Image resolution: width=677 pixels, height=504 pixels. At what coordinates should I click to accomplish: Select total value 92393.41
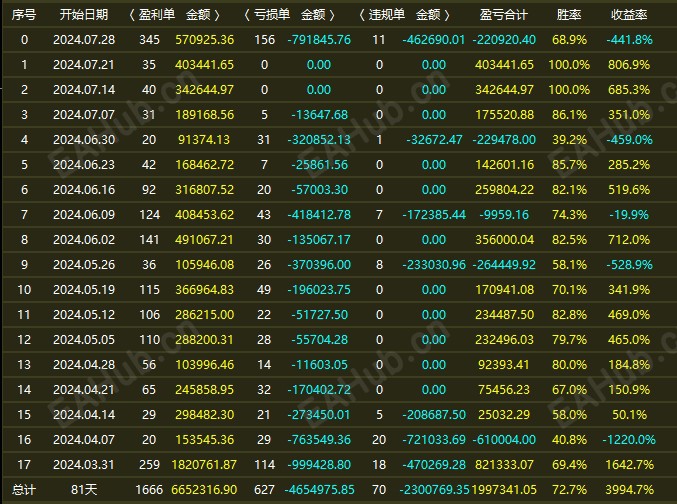coord(503,365)
